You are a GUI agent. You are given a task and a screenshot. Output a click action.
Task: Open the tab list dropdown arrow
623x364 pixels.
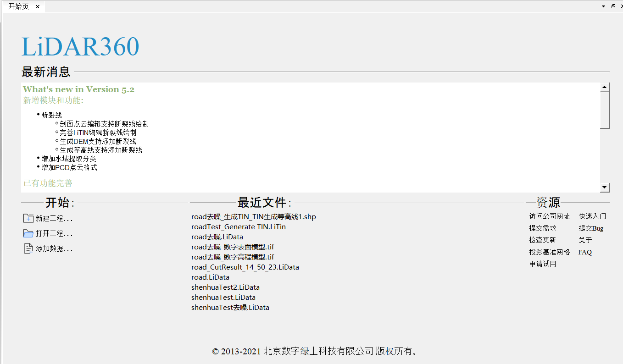[x=604, y=6]
